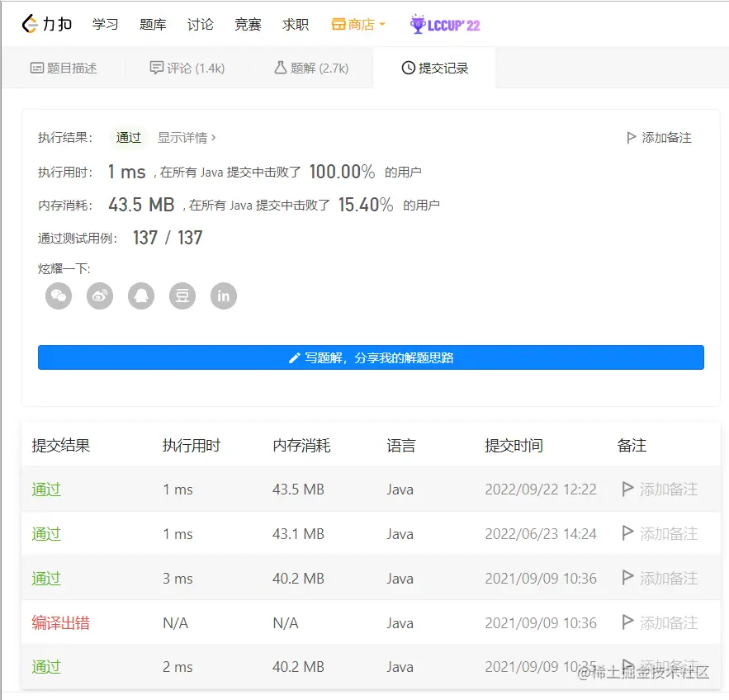
Task: Share result via QQ icon
Action: click(141, 296)
